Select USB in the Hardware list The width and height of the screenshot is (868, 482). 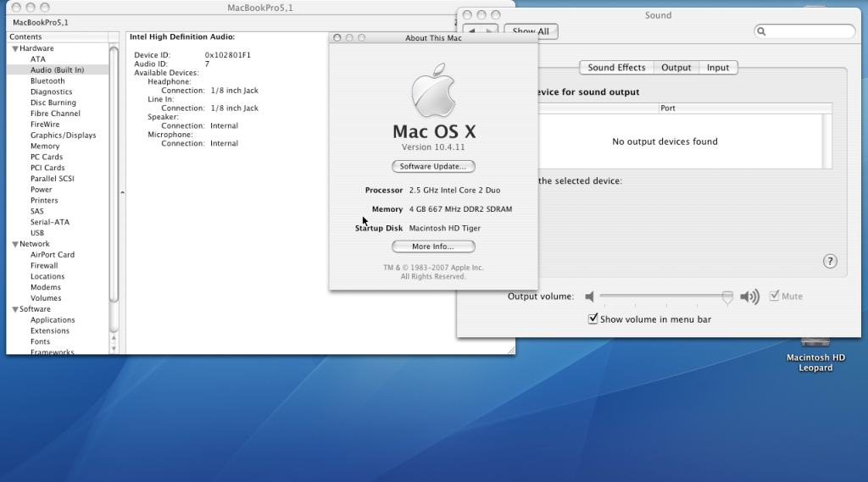click(37, 233)
